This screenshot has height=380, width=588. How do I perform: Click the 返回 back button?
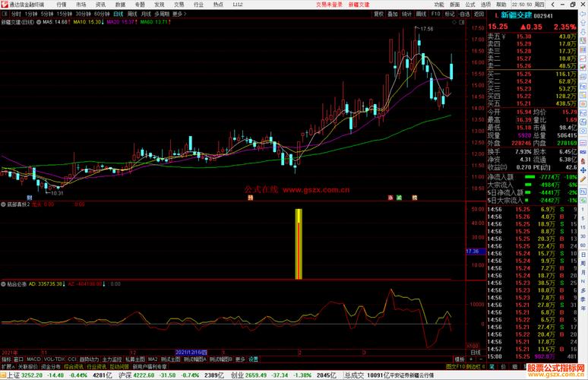click(479, 14)
